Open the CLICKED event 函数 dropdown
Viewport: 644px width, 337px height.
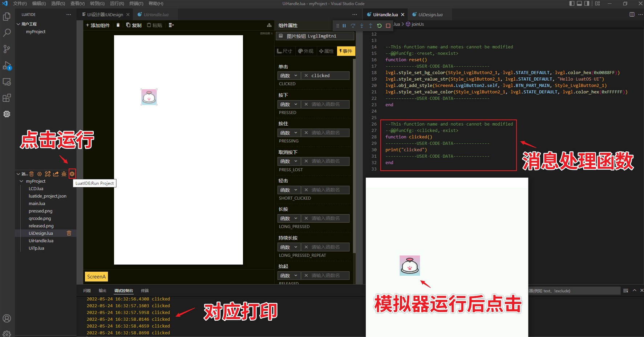(289, 75)
